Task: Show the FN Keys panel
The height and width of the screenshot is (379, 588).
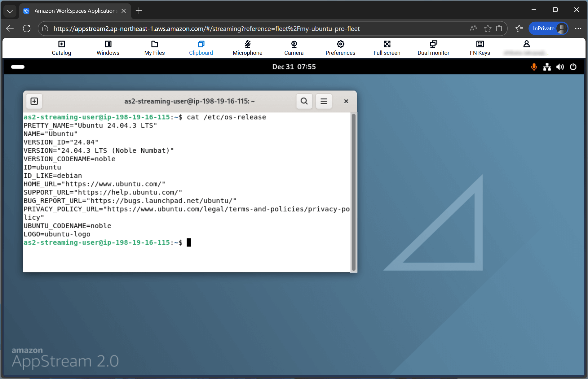Action: tap(480, 48)
